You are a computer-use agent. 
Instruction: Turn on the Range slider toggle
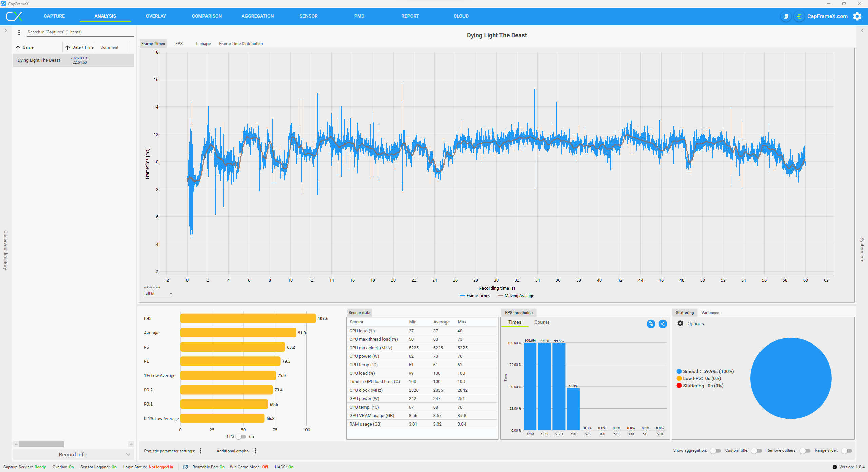[847, 451]
